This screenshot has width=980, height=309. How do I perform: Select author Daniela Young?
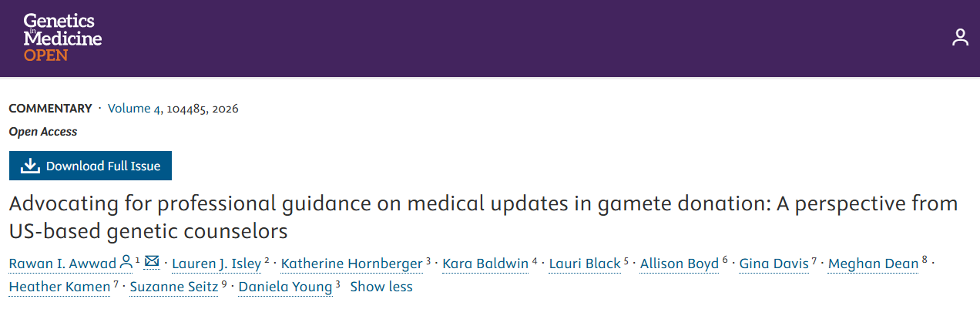tap(285, 287)
